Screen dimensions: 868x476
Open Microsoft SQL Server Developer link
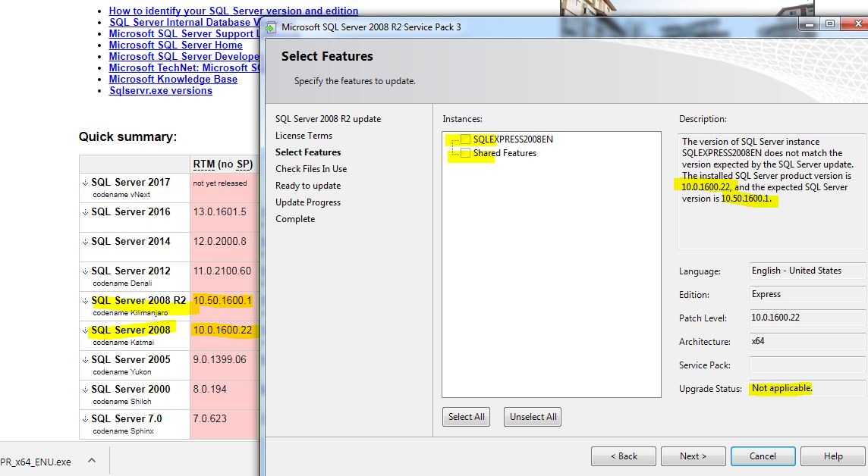click(x=184, y=56)
